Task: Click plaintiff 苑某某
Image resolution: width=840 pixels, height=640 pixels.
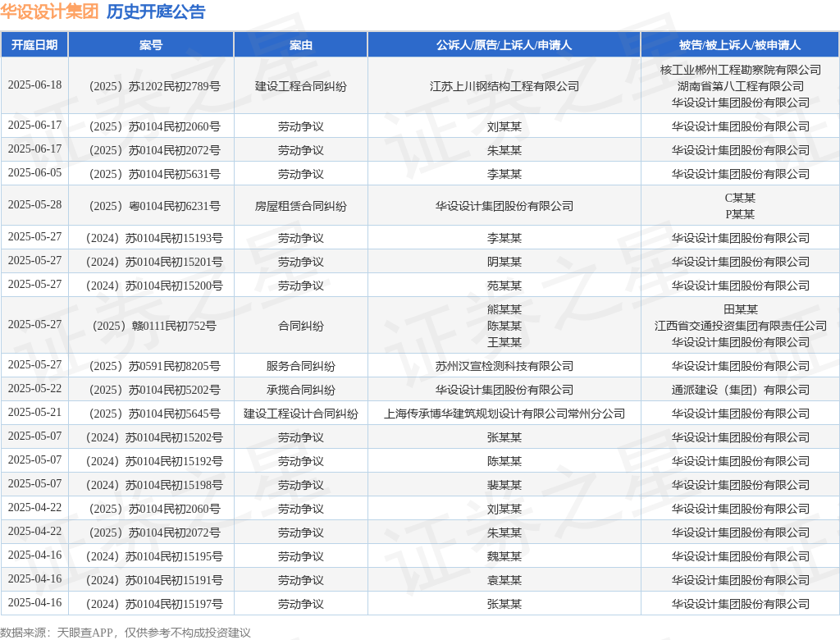Action: tap(504, 286)
